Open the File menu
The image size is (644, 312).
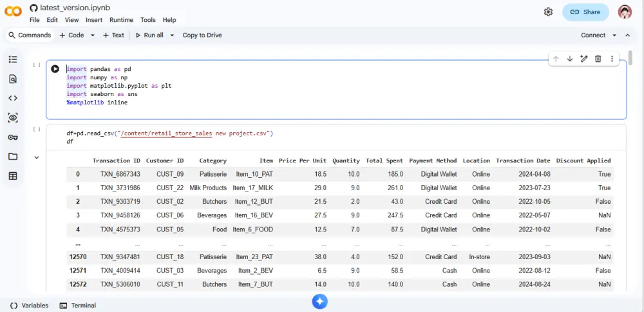pyautogui.click(x=35, y=20)
